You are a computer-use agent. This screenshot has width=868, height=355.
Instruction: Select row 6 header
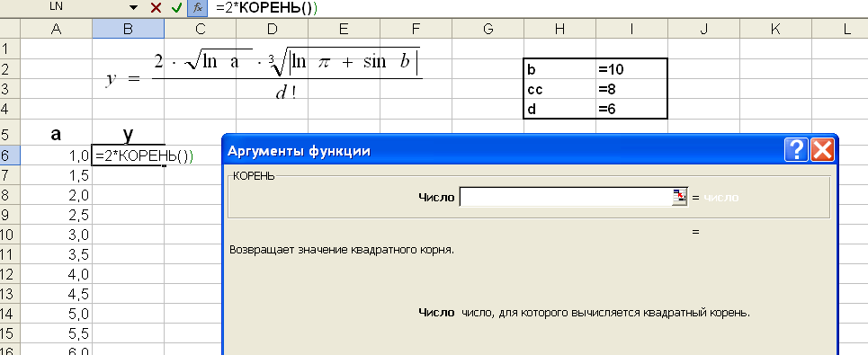tap(9, 156)
